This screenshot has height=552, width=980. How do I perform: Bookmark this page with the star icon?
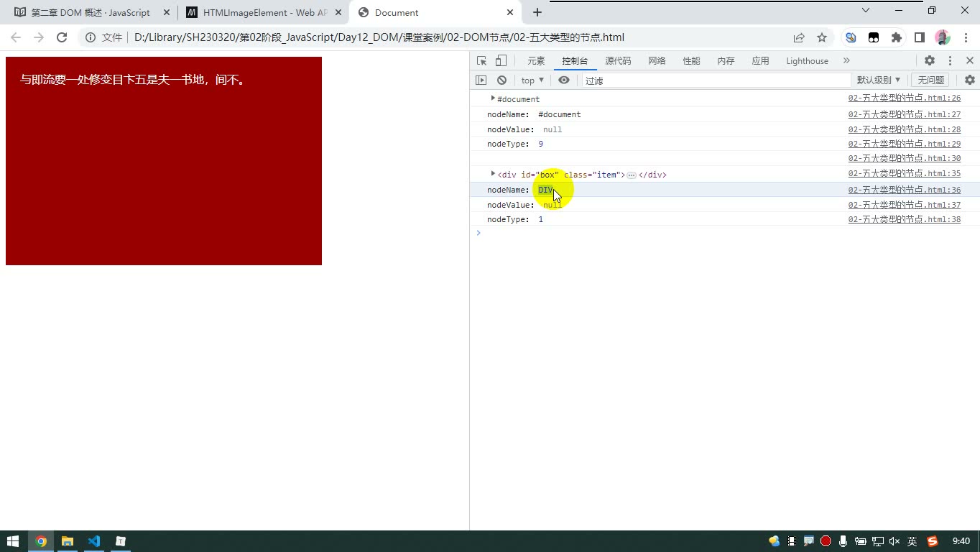[822, 37]
